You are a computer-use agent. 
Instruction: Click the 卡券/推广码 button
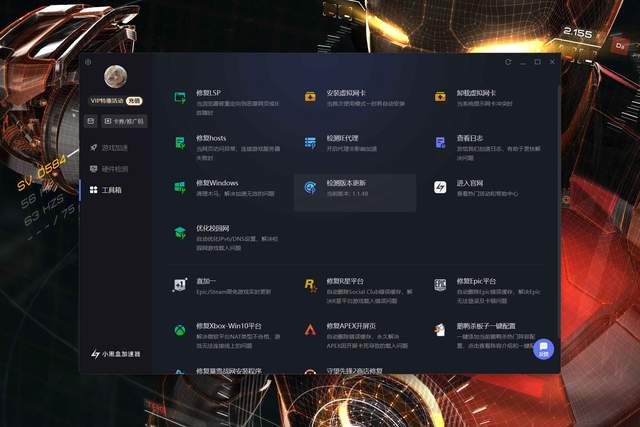124,121
